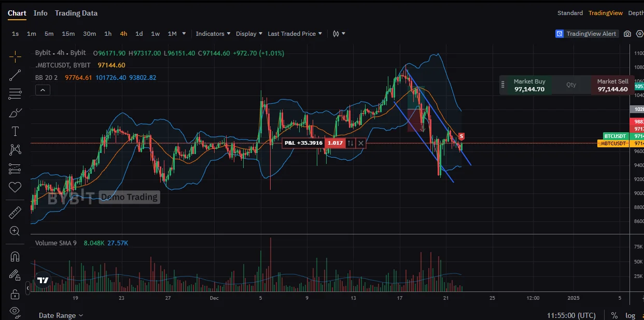Select the 1M monthly timeframe

[x=172, y=34]
